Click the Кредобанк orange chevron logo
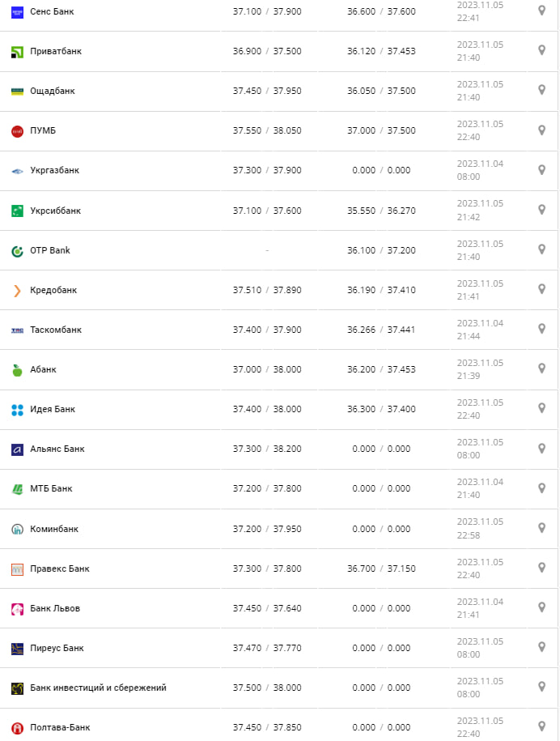This screenshot has width=560, height=741. point(17,291)
